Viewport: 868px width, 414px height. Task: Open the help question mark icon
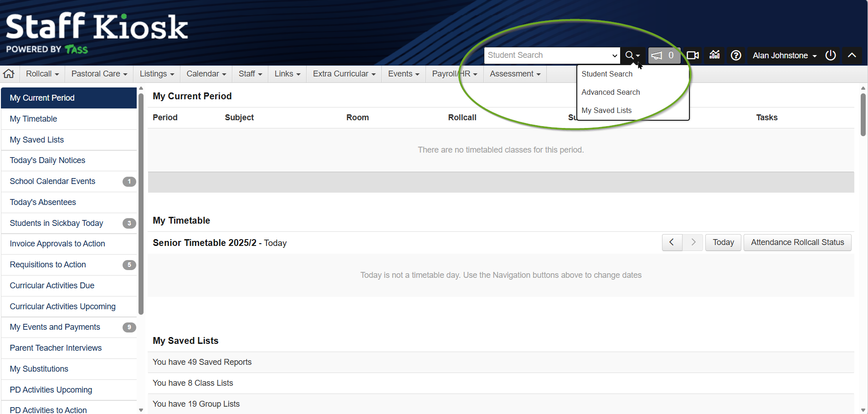pos(736,56)
